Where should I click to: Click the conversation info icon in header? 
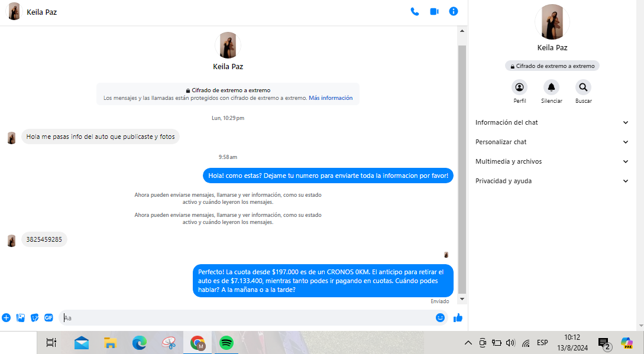click(x=454, y=11)
